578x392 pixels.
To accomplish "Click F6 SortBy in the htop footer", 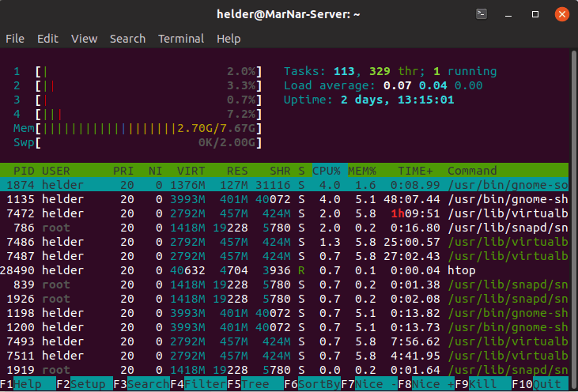I will [x=312, y=384].
